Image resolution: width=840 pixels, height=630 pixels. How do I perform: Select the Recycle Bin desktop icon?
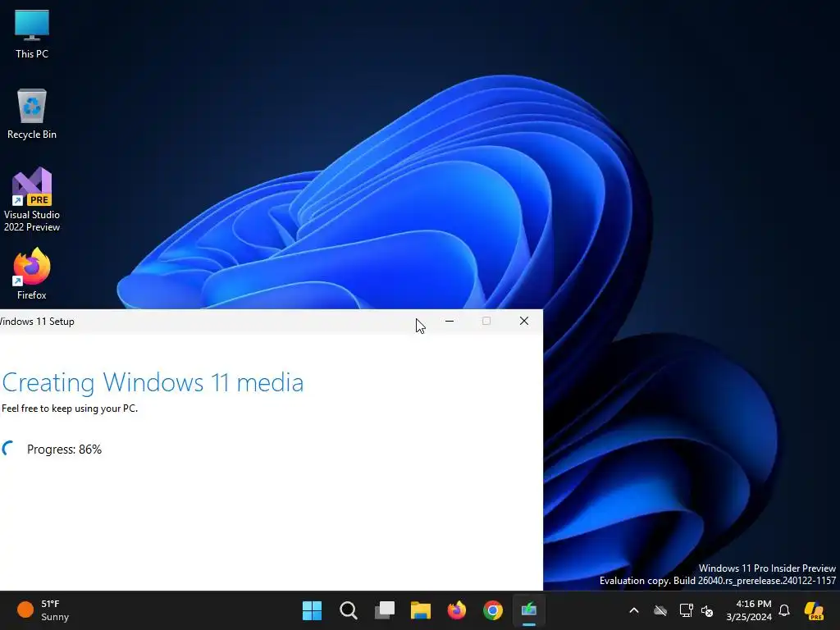(x=32, y=114)
